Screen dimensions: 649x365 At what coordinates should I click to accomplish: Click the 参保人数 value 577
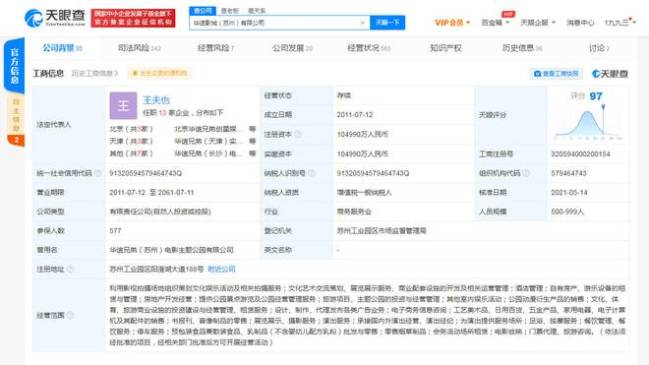pyautogui.click(x=115, y=231)
